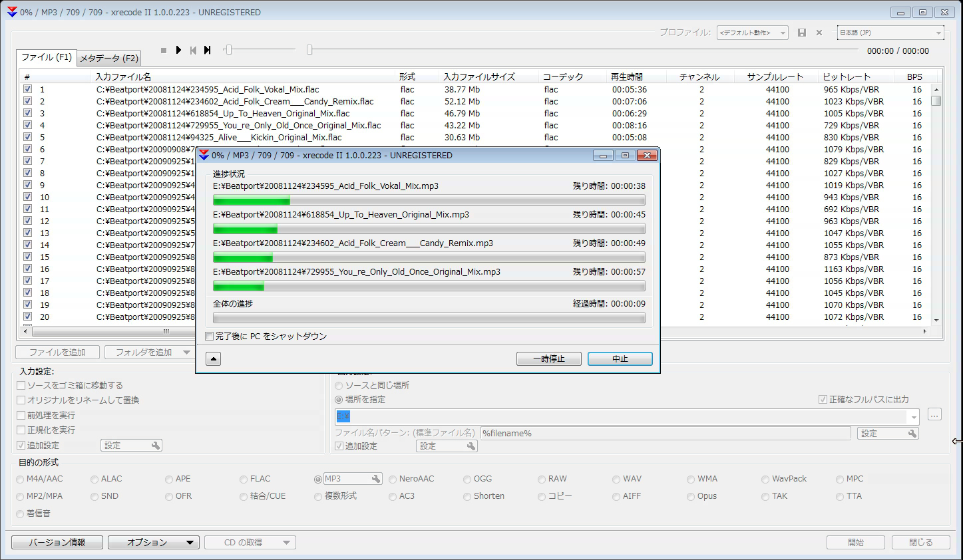Click the 全体の進捗 overall progress bar
The height and width of the screenshot is (560, 963).
pyautogui.click(x=429, y=318)
